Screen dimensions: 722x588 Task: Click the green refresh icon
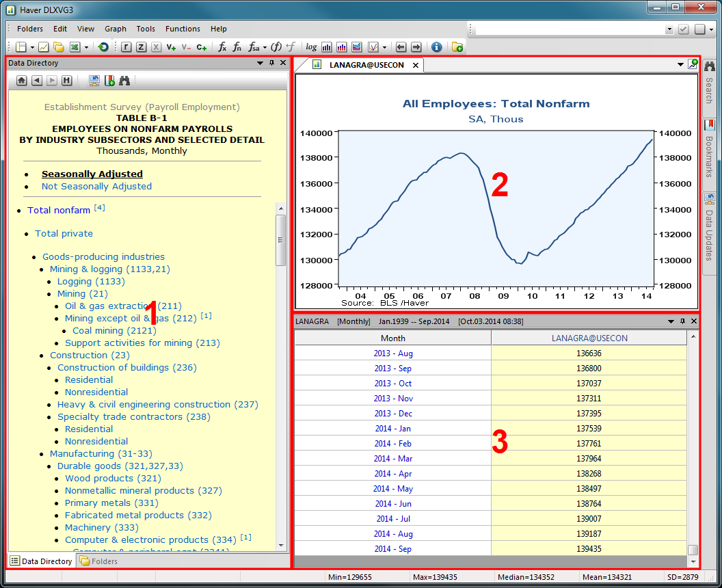point(103,47)
